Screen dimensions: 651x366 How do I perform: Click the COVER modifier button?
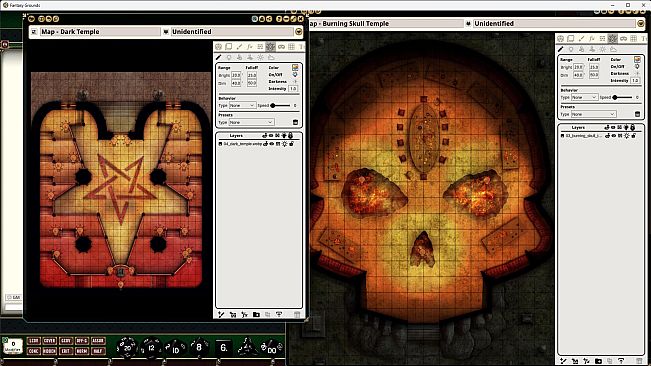[x=49, y=341]
